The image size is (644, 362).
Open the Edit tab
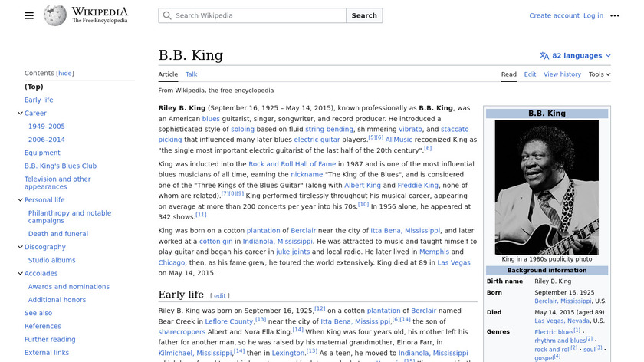tap(530, 74)
